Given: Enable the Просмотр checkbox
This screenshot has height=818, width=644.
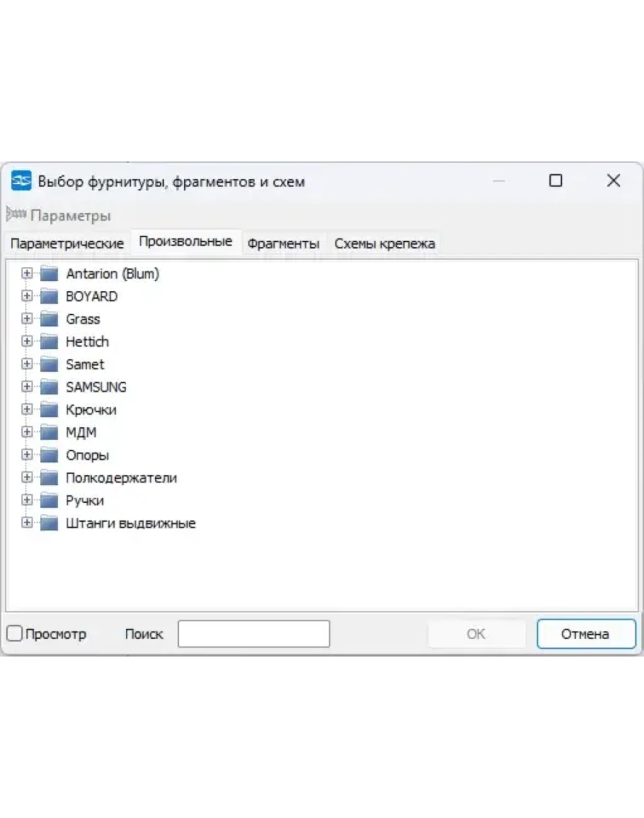Looking at the screenshot, I should tap(15, 634).
